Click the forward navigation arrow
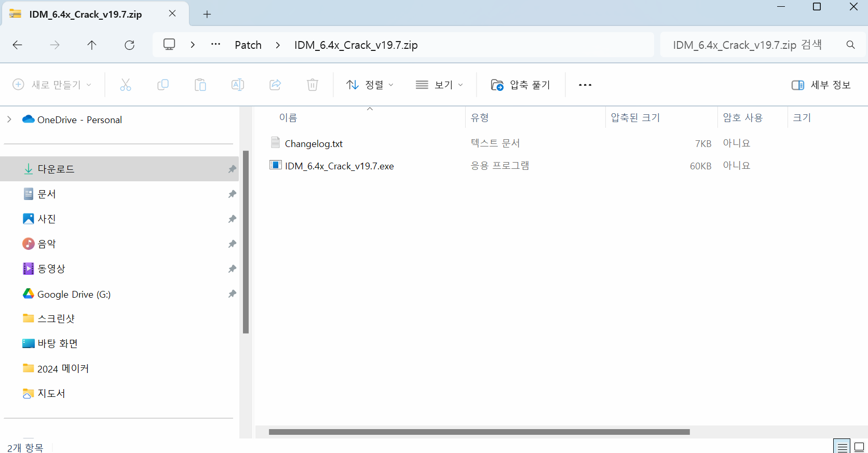Image resolution: width=868 pixels, height=453 pixels. click(x=55, y=45)
